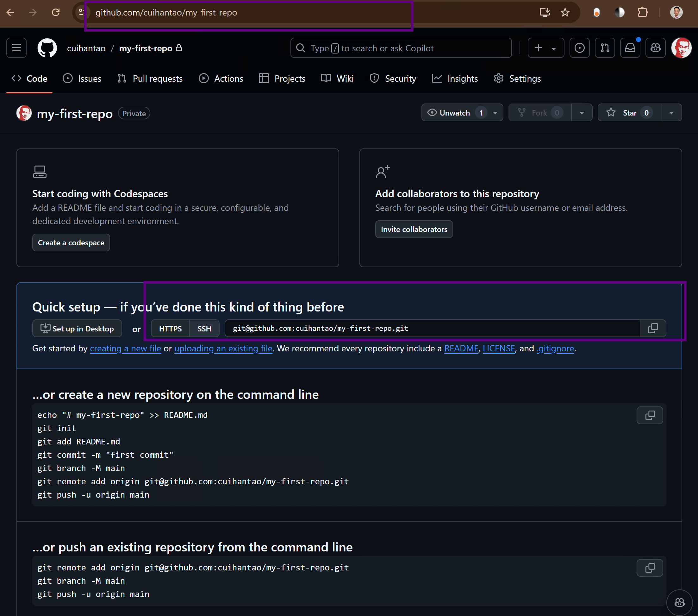Click Set up in Desktop button

pos(77,328)
